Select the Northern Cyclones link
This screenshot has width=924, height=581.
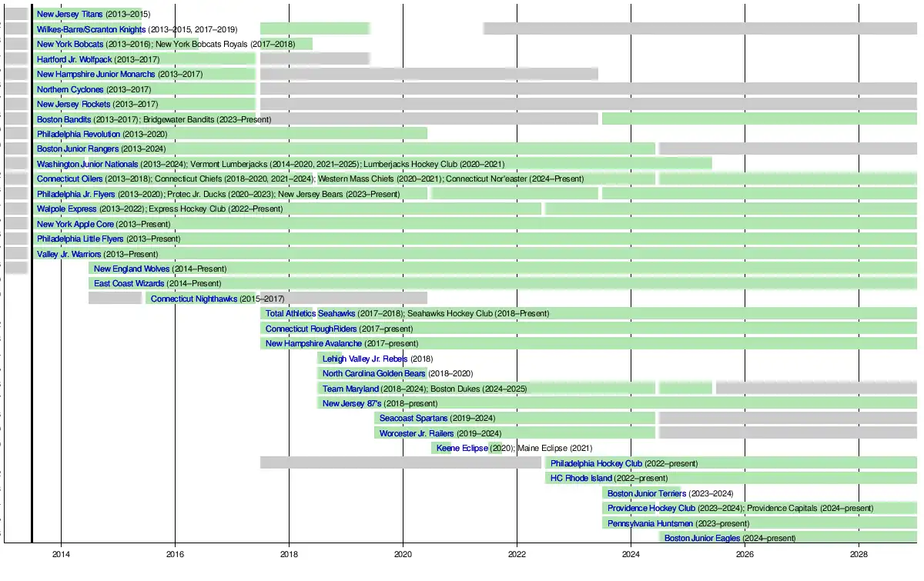tap(70, 89)
